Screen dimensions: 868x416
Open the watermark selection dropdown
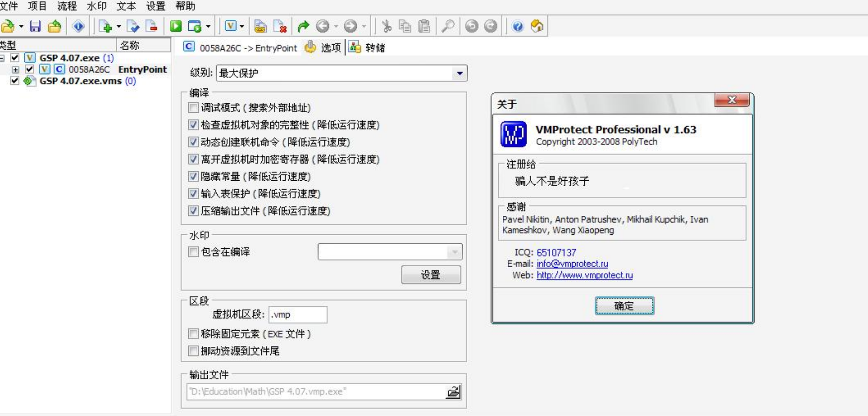pos(455,252)
